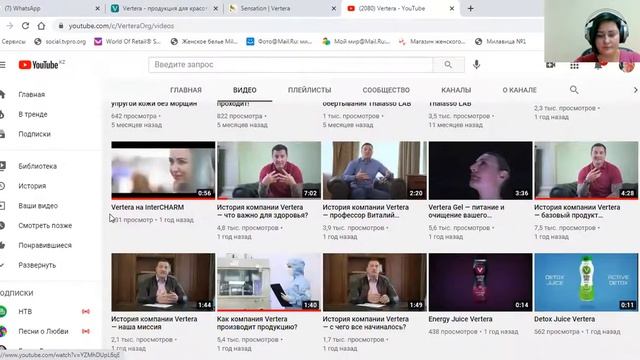Open social.typro.org bookmark
This screenshot has width=640, height=360.
click(60, 41)
